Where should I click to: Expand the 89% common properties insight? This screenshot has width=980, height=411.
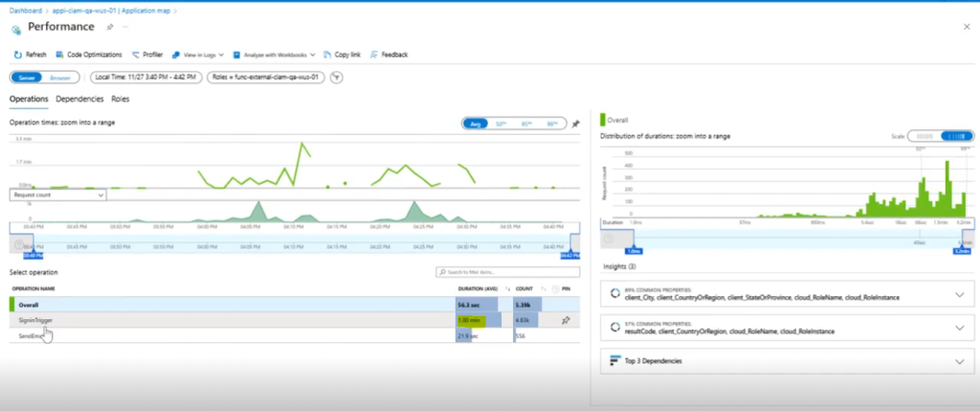tap(960, 295)
